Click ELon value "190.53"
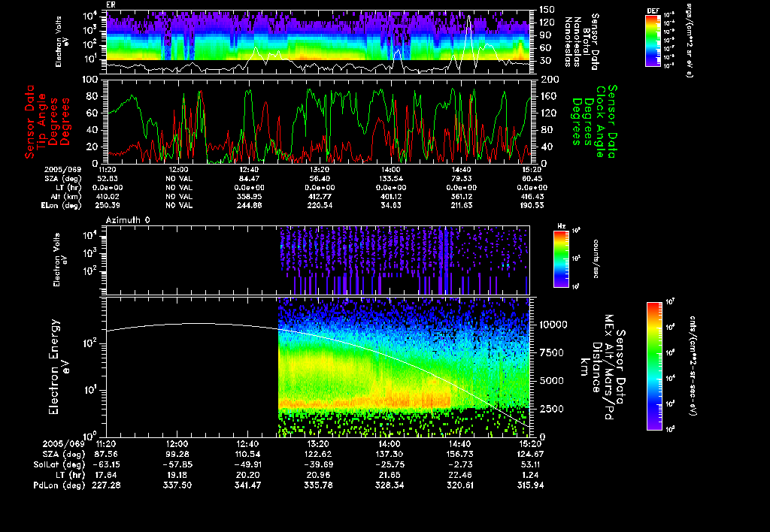Viewport: 770px width, 532px height. 532,206
